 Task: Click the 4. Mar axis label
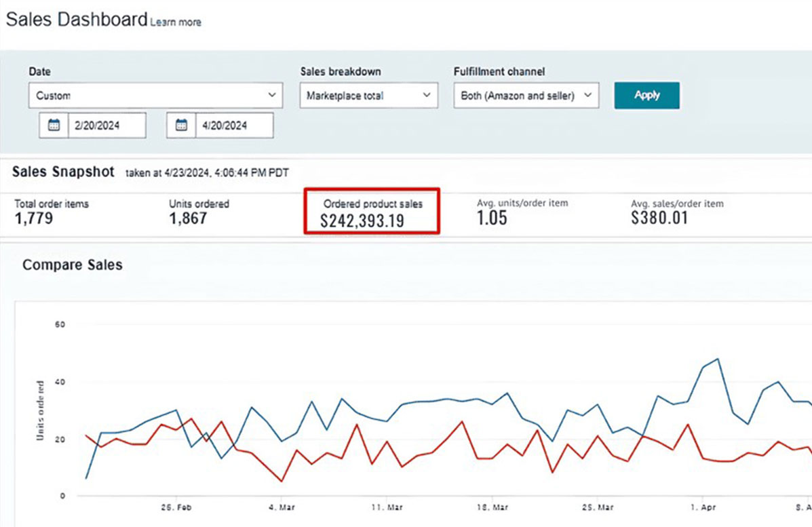[x=282, y=507]
